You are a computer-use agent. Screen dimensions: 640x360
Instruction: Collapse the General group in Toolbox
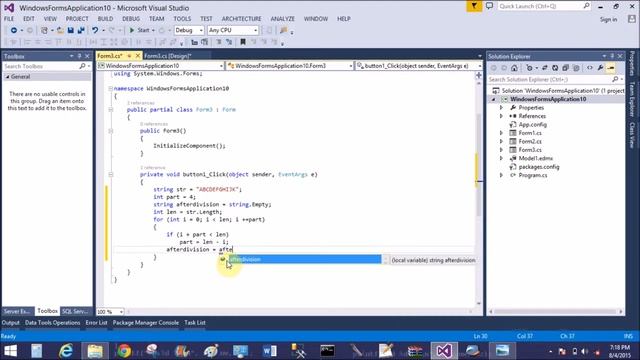point(7,77)
